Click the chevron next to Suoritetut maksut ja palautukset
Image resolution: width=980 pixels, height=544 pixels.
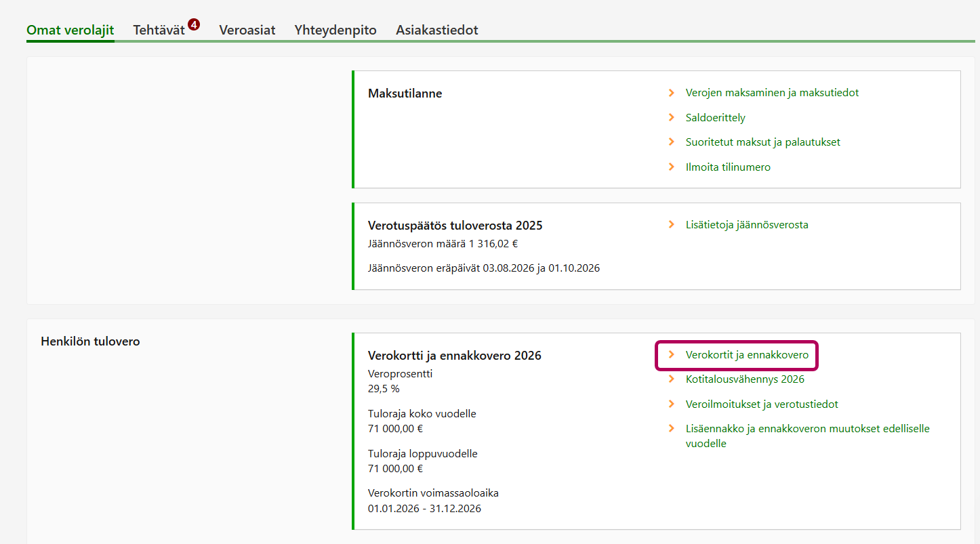point(672,142)
